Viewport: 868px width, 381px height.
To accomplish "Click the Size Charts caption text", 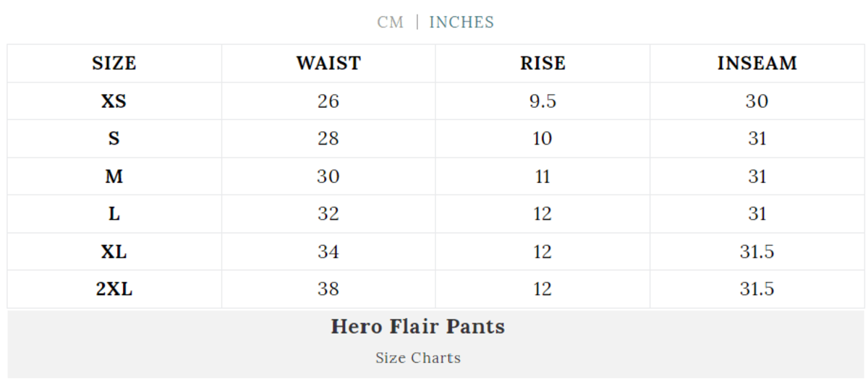I will (x=417, y=358).
